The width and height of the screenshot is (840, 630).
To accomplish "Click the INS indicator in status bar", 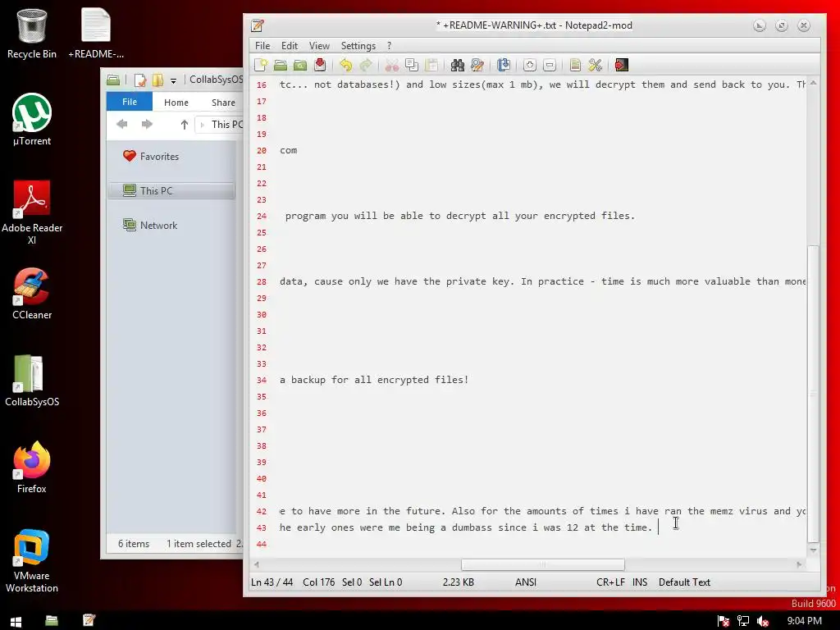I will (x=640, y=582).
